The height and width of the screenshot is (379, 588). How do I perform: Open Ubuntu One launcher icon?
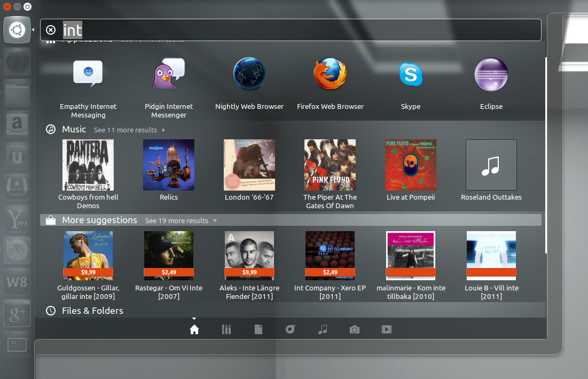pyautogui.click(x=17, y=156)
